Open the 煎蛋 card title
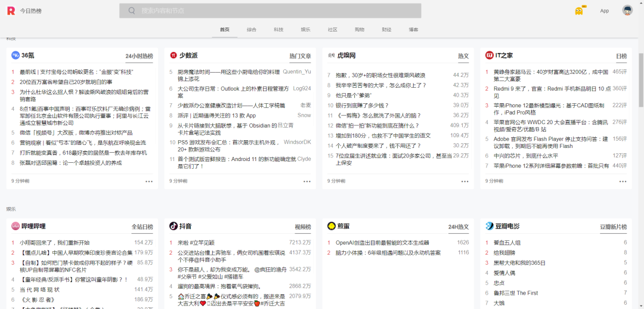The width and height of the screenshot is (644, 309). click(x=343, y=226)
